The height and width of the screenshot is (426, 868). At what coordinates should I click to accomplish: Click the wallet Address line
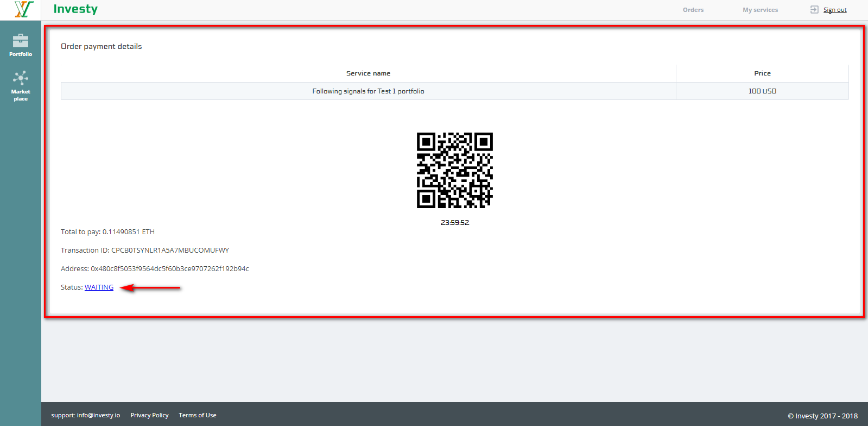[155, 268]
